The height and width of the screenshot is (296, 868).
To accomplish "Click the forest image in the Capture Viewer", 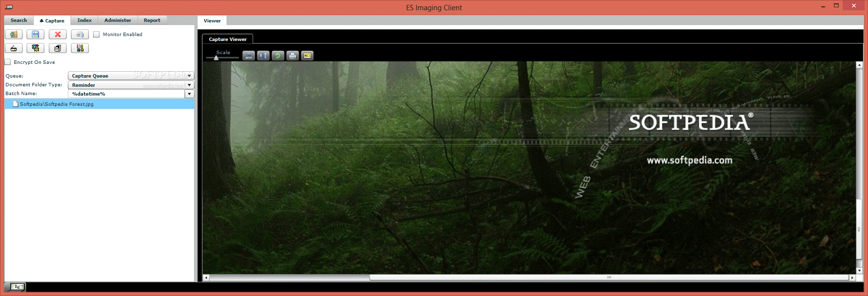I will pyautogui.click(x=529, y=167).
